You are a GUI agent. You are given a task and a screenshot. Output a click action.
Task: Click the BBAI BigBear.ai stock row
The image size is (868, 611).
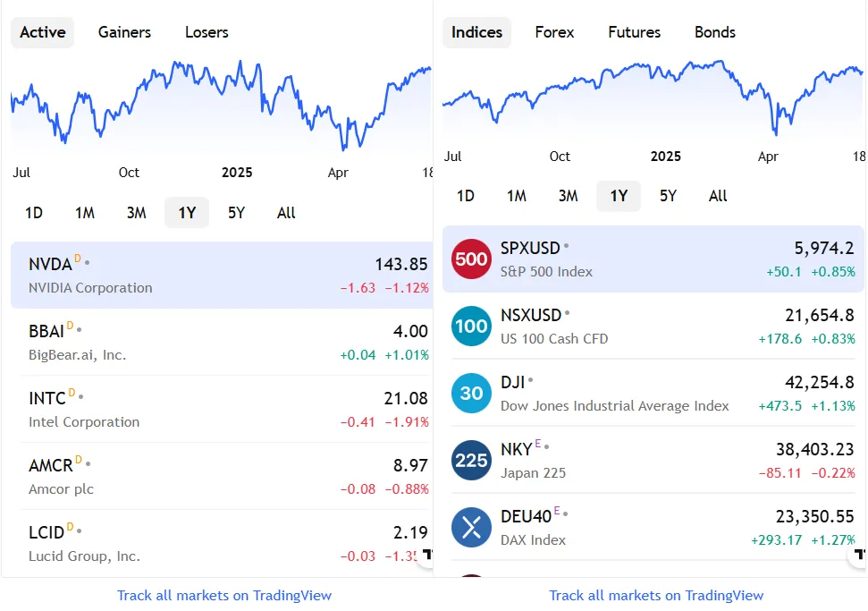pyautogui.click(x=221, y=343)
